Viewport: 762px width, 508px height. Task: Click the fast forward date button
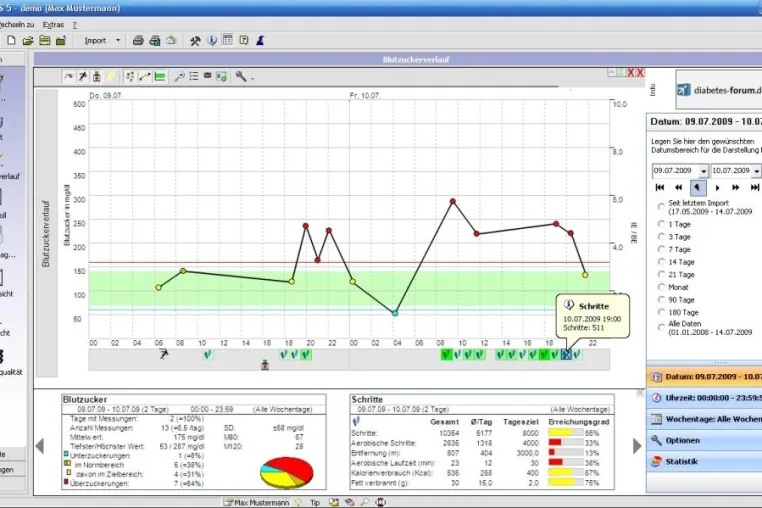(x=736, y=187)
